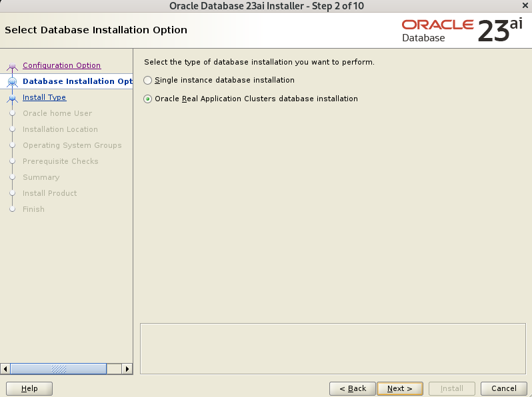
Task: Click the Oracle home User step text
Action: [57, 113]
